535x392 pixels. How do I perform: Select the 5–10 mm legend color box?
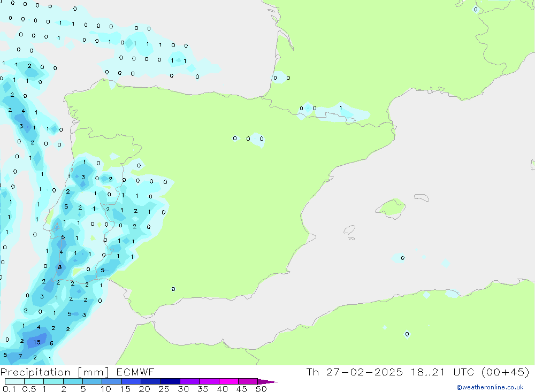pos(93,381)
